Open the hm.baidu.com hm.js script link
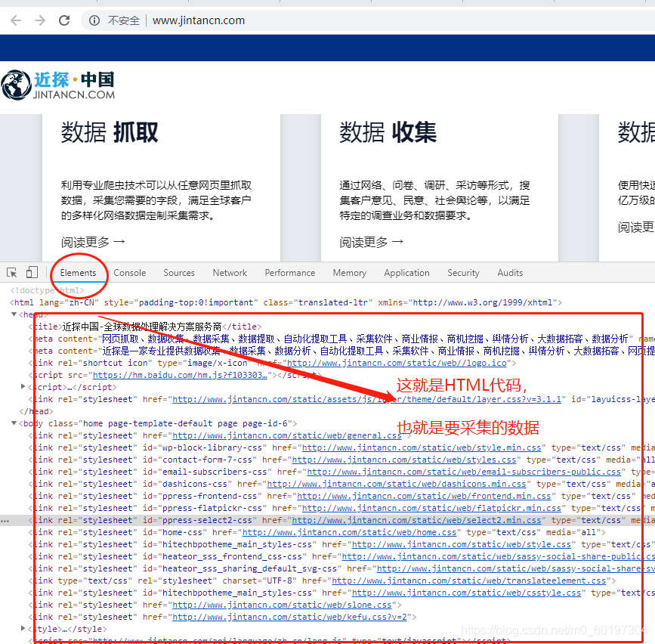Screen dimensions: 655x644 (x=180, y=375)
